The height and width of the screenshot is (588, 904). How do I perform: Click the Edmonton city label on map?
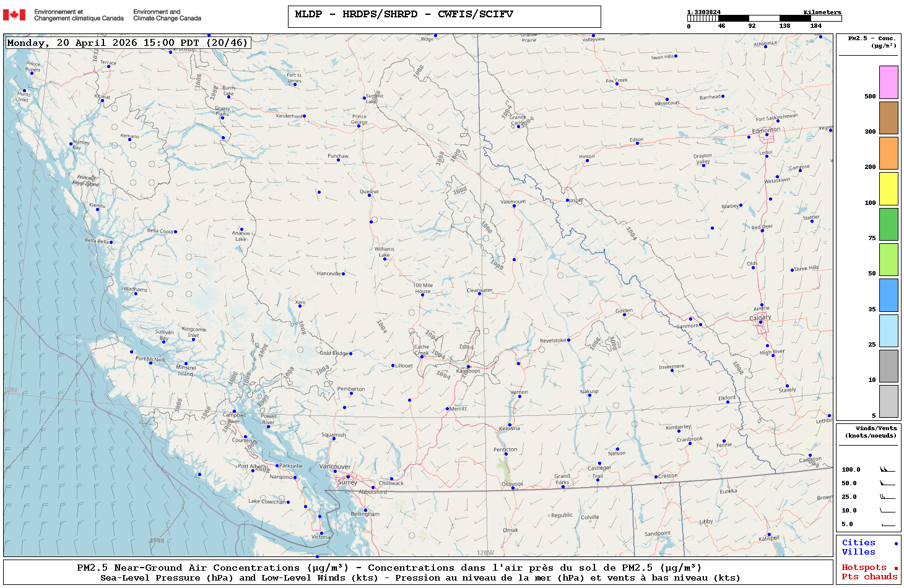coord(766,130)
